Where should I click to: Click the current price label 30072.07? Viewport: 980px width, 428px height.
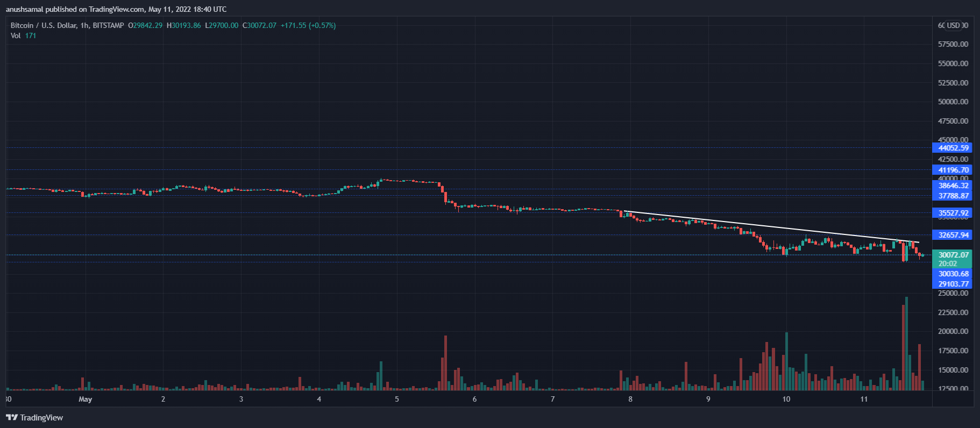click(x=952, y=255)
